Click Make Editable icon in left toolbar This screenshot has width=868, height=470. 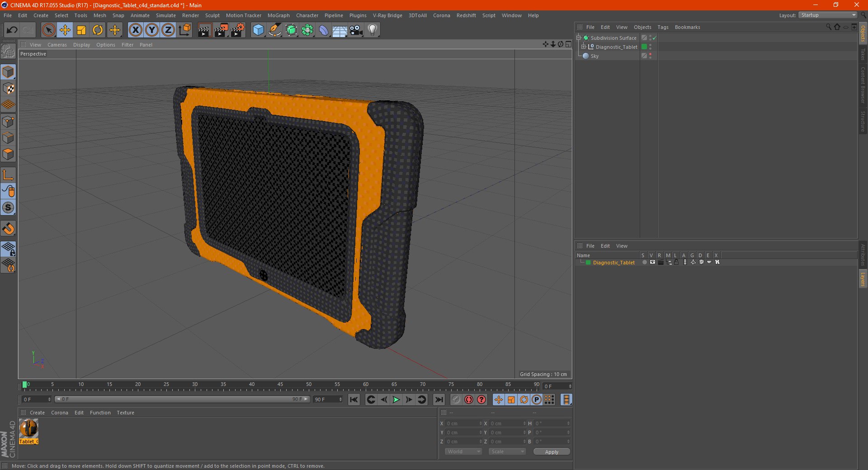(8, 51)
